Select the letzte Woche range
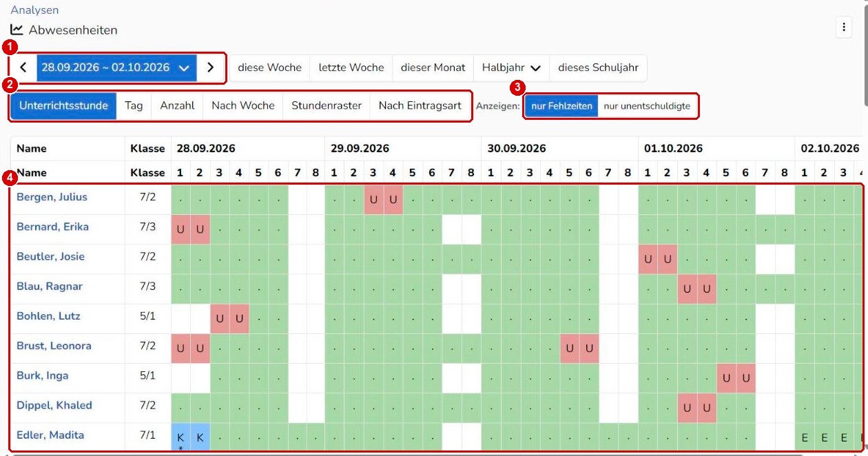Viewport: 868px width, 456px height. click(x=351, y=68)
